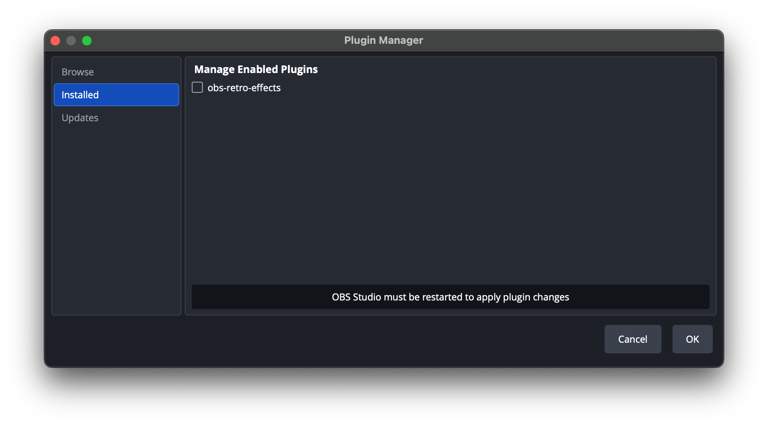
Task: Click the title bar right of the title
Action: tap(570, 41)
